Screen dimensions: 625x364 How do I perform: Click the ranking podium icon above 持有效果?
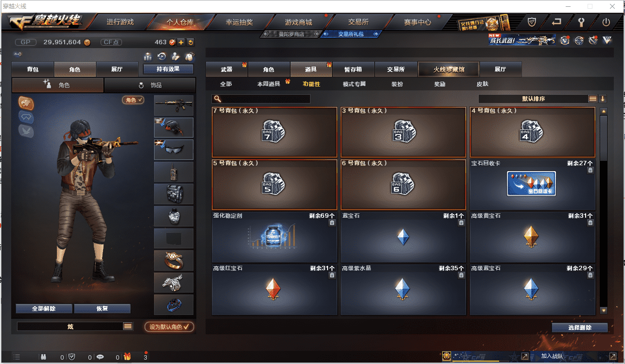148,56
